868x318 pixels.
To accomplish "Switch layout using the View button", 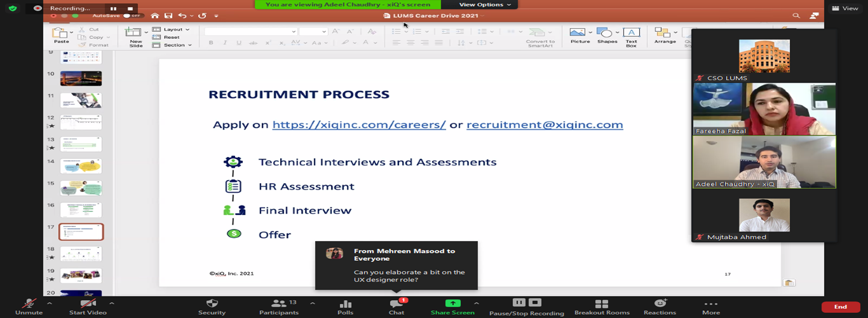I will pyautogui.click(x=844, y=8).
